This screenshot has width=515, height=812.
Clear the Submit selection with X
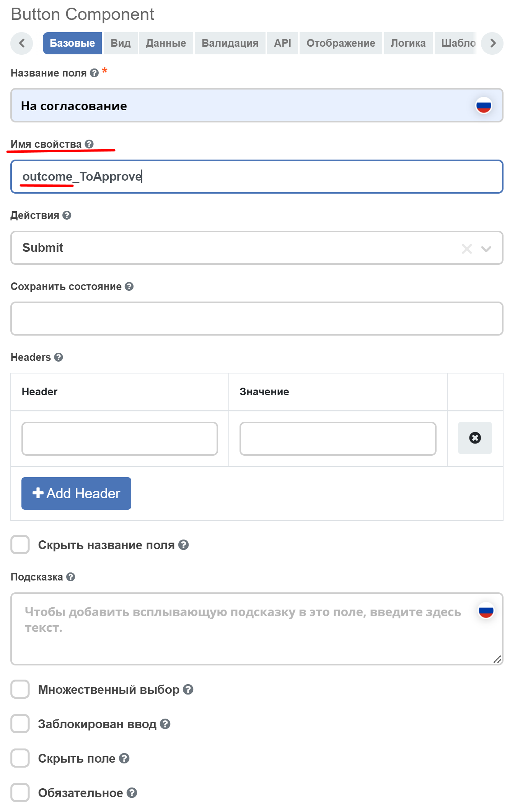[x=467, y=249]
